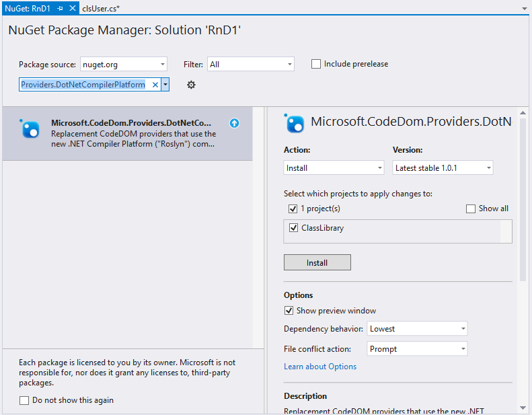Click the package icon in results list
The width and height of the screenshot is (532, 415).
30,128
